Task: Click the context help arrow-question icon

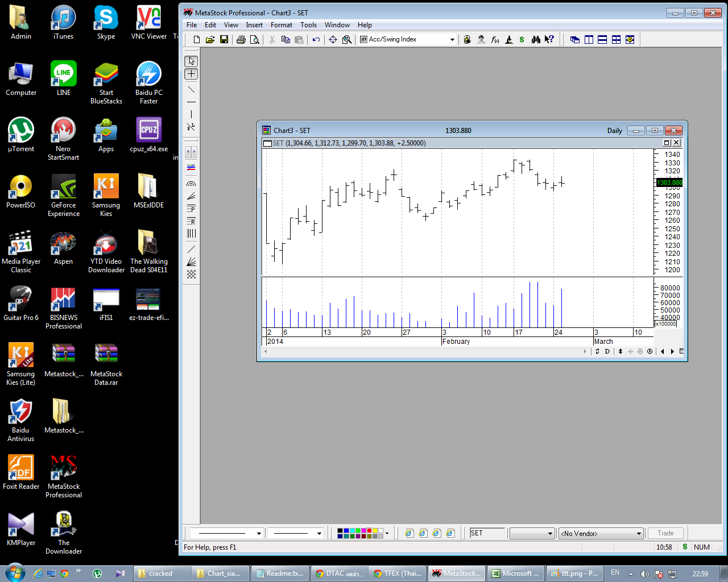Action: click(x=549, y=40)
